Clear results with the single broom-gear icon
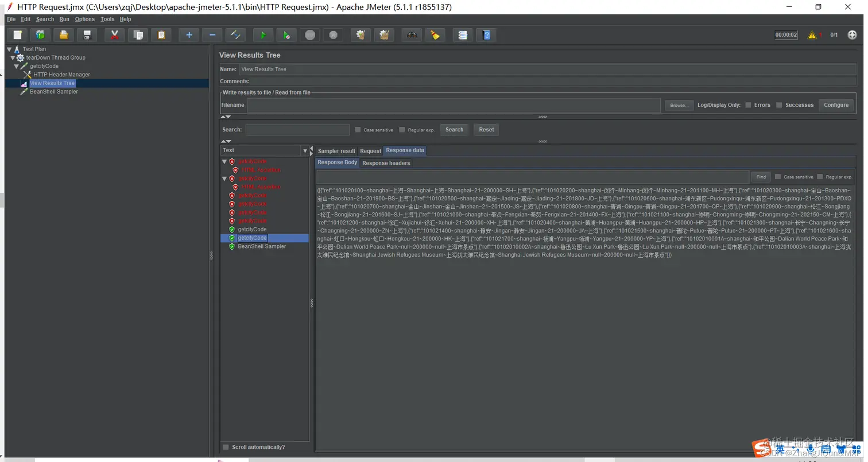 (361, 35)
